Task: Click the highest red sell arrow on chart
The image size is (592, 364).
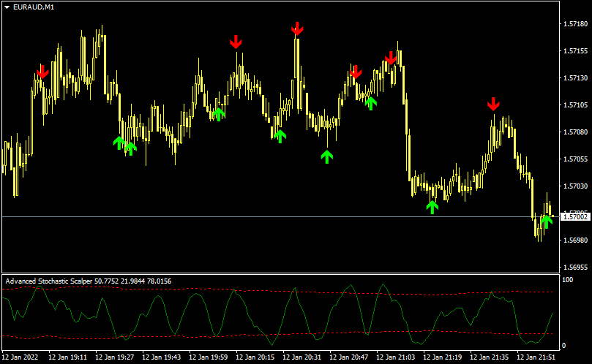Action: pos(297,29)
